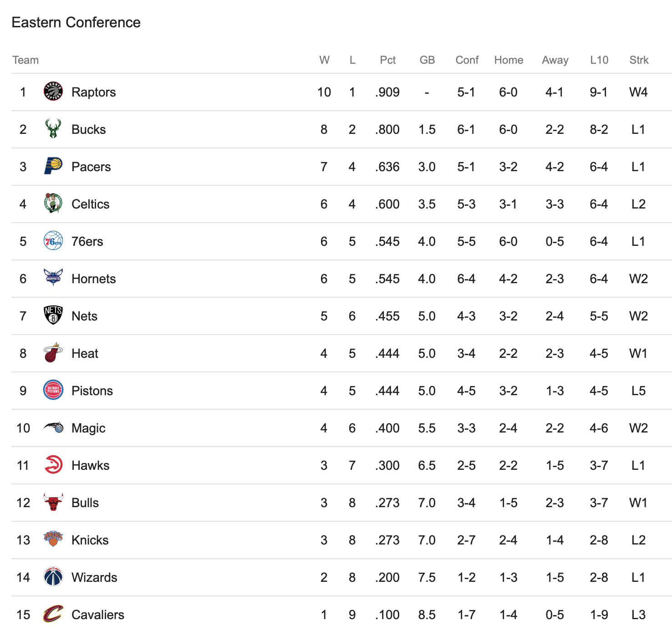672x641 pixels.
Task: Select the Chicago Bulls logo
Action: pyautogui.click(x=53, y=502)
